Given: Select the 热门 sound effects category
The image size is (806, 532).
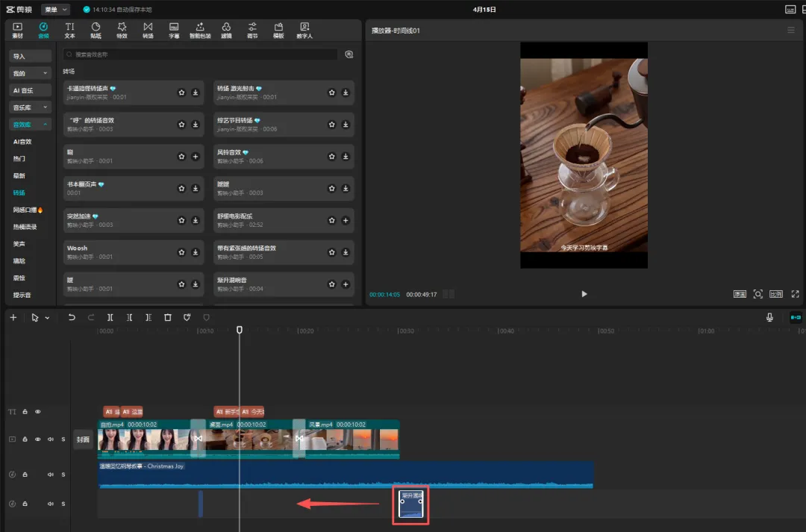Looking at the screenshot, I should pos(19,159).
